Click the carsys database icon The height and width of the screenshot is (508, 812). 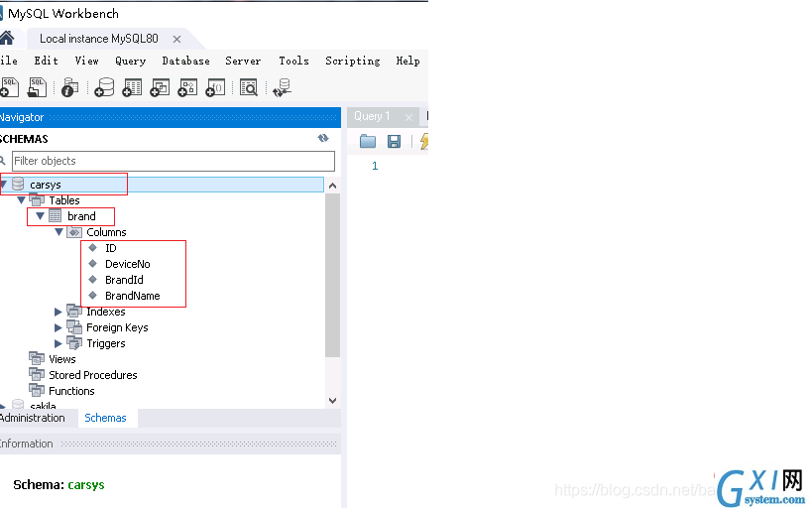coord(18,184)
